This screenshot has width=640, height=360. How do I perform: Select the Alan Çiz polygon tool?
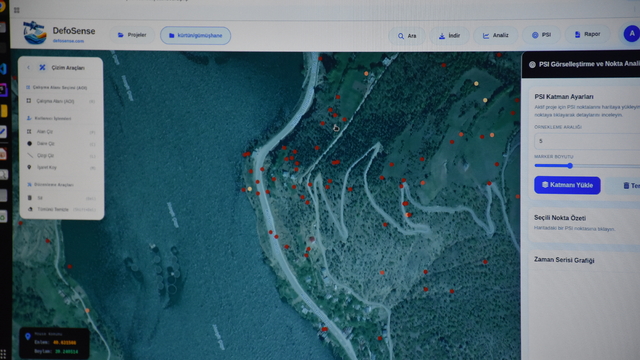click(61, 131)
